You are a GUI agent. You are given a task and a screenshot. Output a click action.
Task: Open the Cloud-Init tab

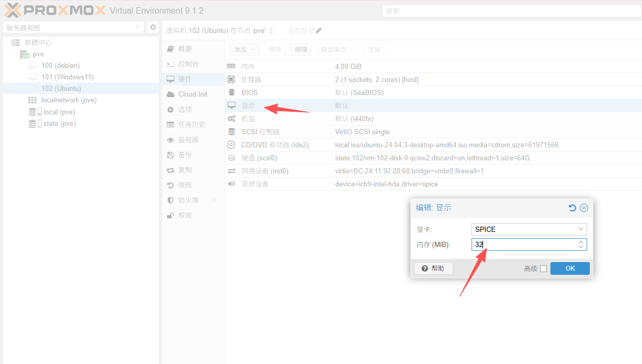pyautogui.click(x=192, y=94)
